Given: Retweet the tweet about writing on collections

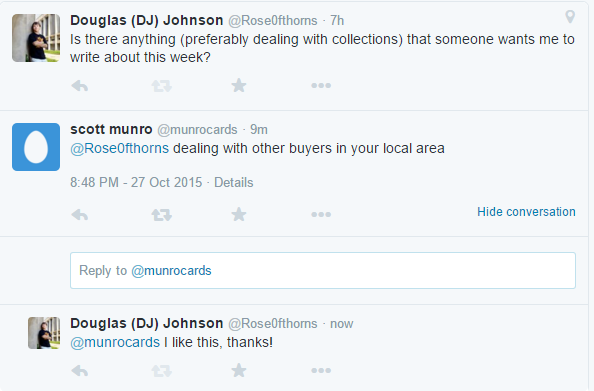Looking at the screenshot, I should pos(162,86).
